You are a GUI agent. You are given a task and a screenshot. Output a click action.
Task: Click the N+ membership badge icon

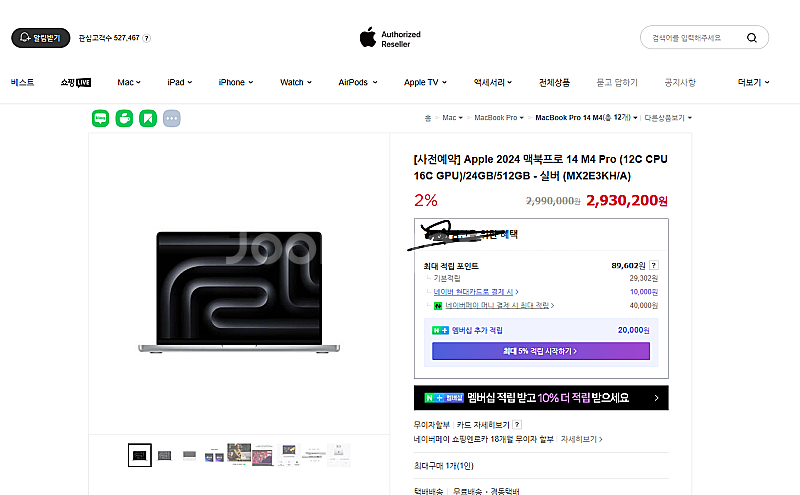click(440, 331)
